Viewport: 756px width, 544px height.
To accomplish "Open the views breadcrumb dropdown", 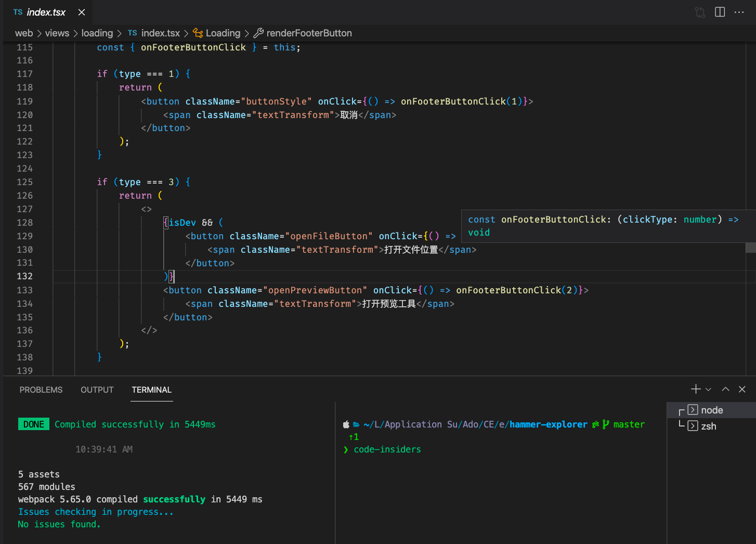I will (57, 33).
